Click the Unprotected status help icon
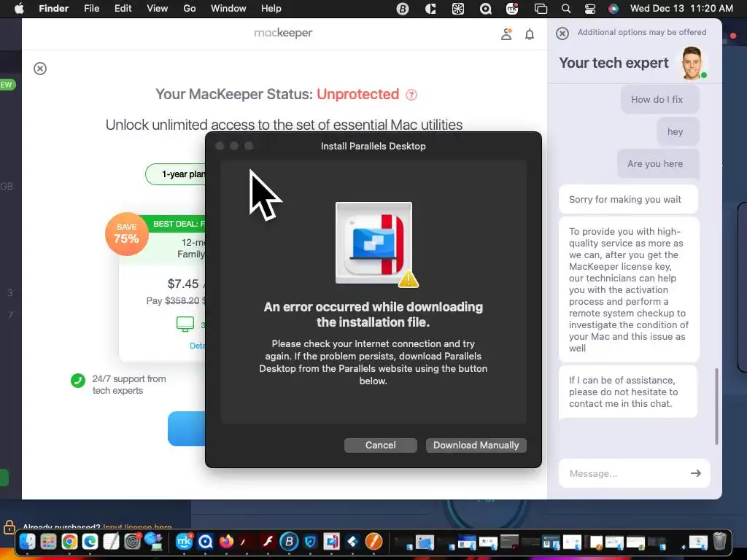 [x=411, y=95]
